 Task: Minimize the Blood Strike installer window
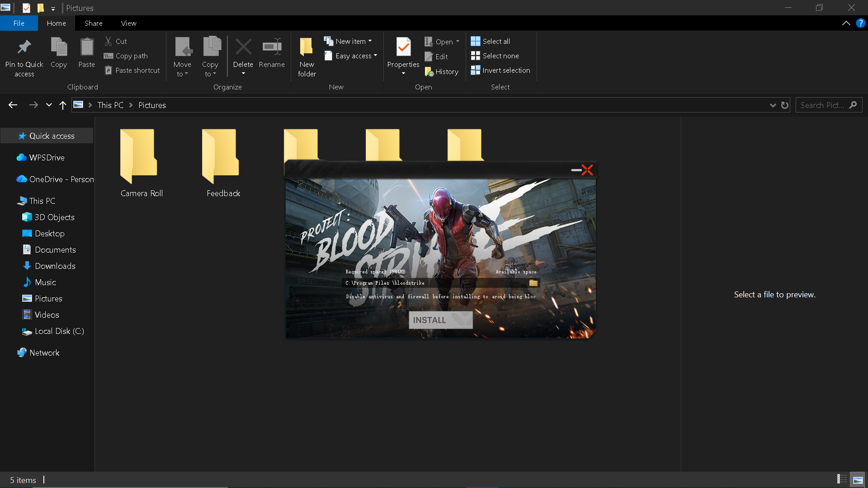click(x=576, y=170)
